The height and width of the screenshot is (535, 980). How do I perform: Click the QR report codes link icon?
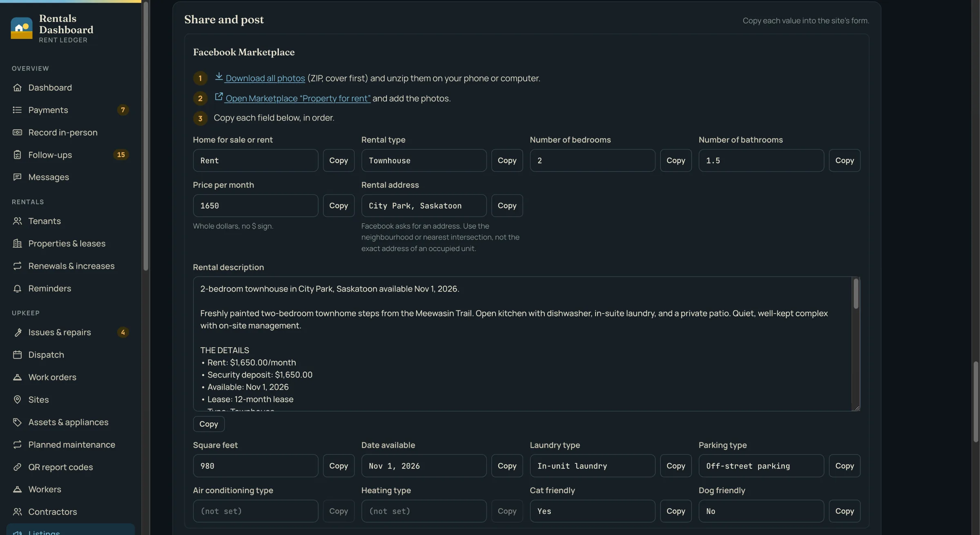coord(17,467)
